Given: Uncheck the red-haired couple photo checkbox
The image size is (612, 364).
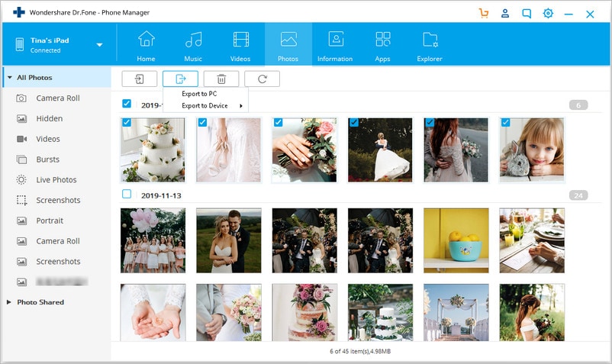Looking at the screenshot, I should coord(430,123).
